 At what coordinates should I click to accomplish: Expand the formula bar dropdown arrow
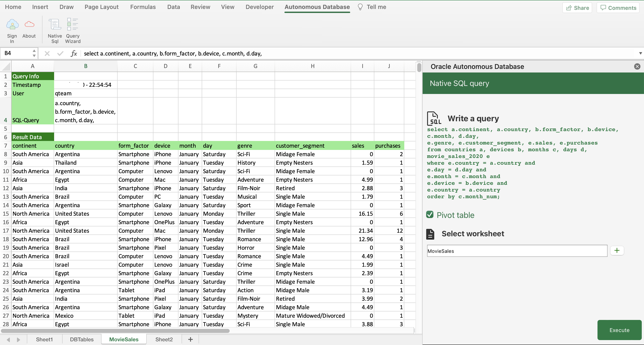click(x=640, y=53)
